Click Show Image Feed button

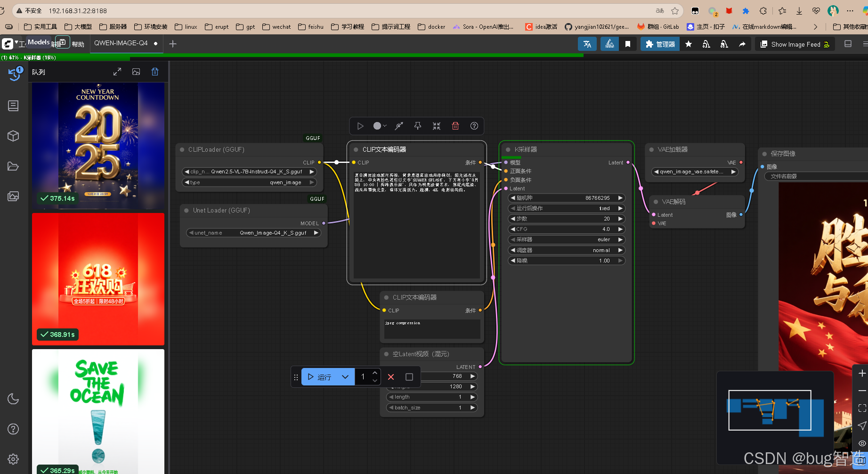(x=795, y=44)
